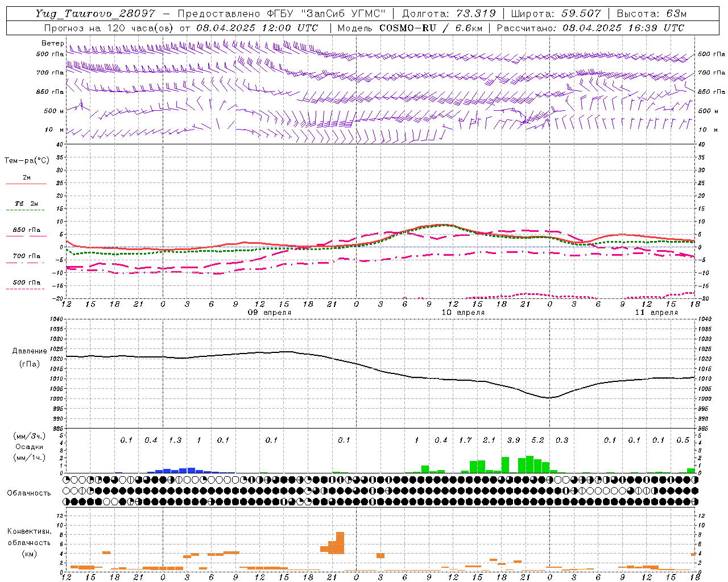Viewport: 728px width, 582px height.
Task: Click the 5.2 precipitation total
Action: (x=537, y=440)
